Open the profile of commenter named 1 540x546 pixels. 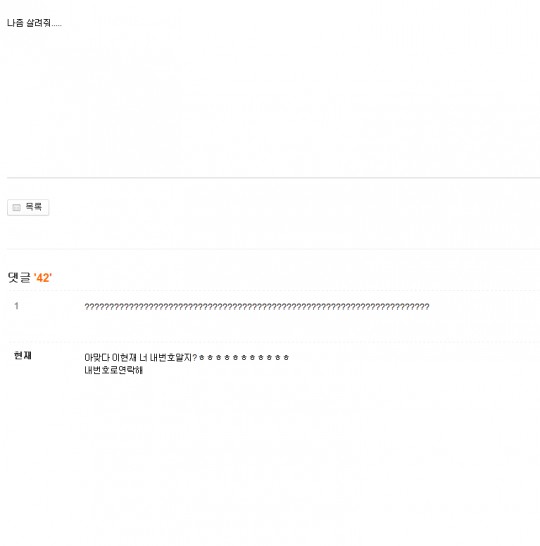(16, 306)
